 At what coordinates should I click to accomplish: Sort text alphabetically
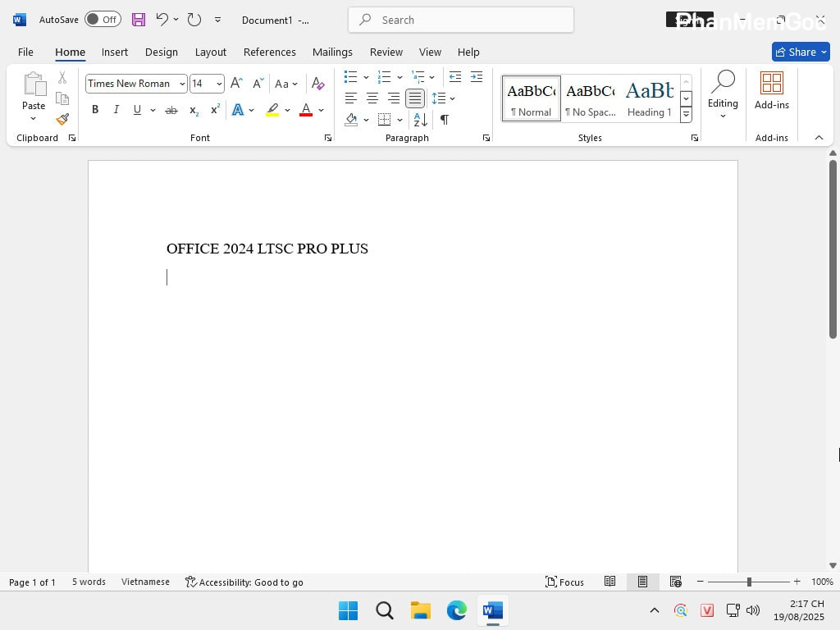(420, 119)
